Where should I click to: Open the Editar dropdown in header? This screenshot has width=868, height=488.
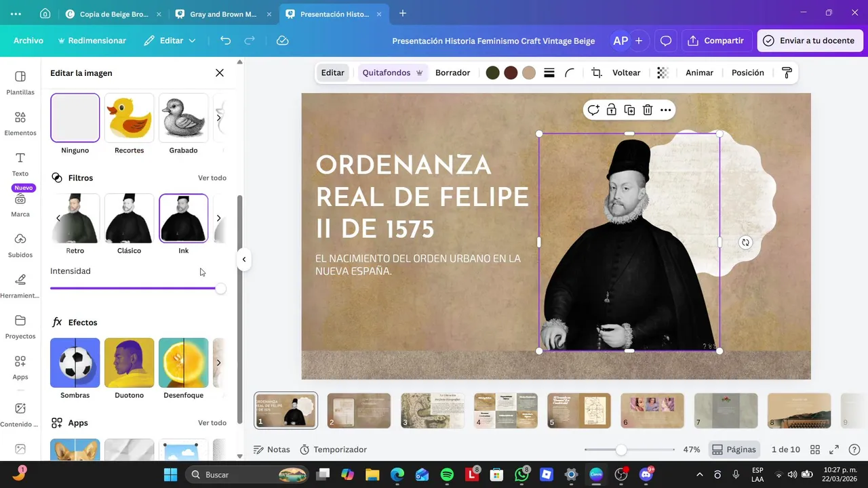click(x=170, y=41)
